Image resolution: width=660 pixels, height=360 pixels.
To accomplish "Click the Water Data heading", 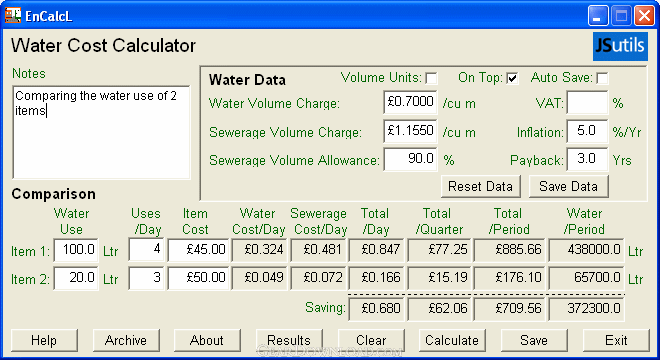I will [x=247, y=80].
